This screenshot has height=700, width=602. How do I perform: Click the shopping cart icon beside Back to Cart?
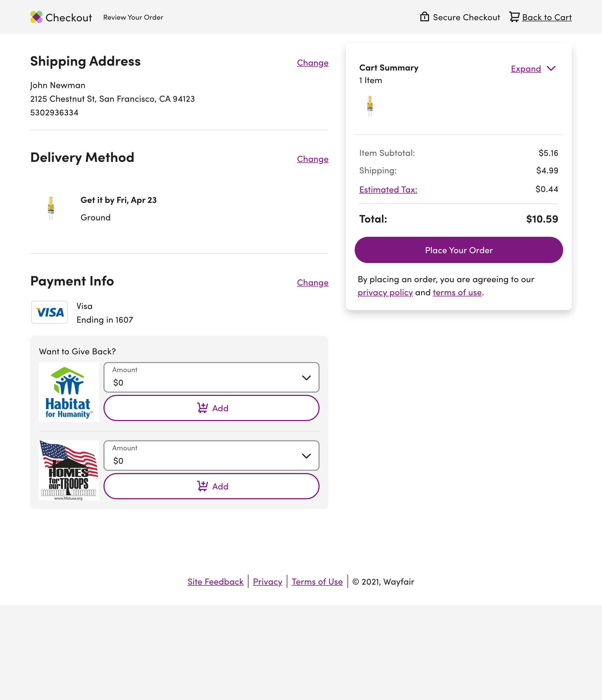(x=514, y=17)
